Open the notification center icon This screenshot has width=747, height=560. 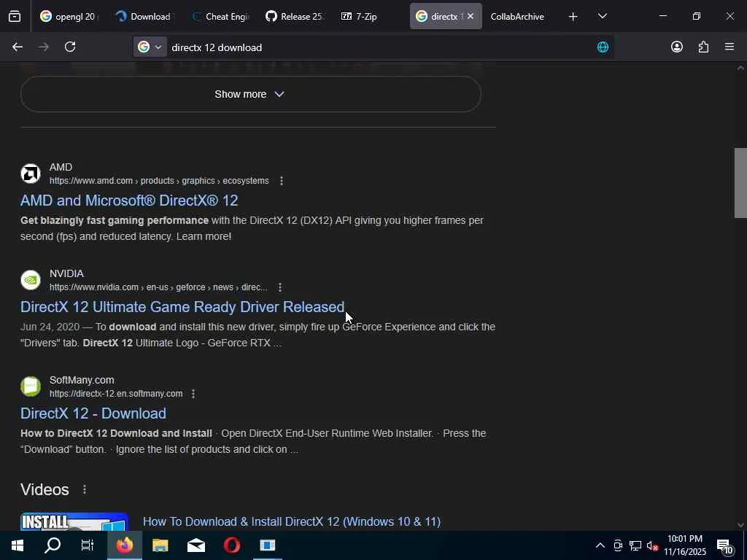coord(724,546)
